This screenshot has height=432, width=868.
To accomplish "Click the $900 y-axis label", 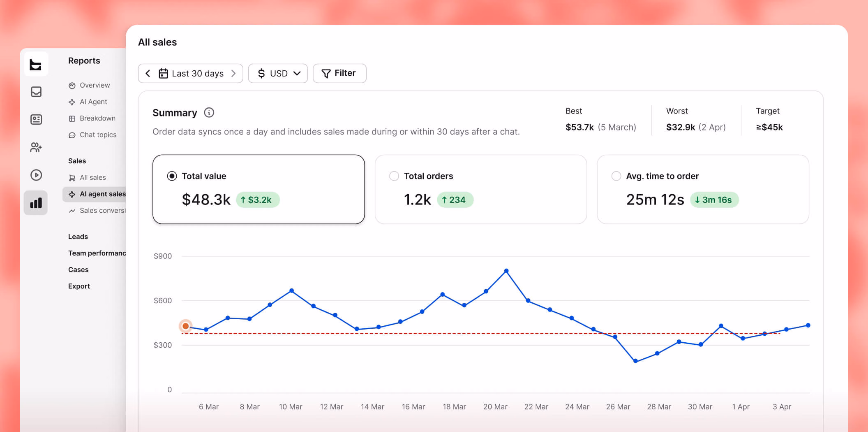I will point(163,256).
